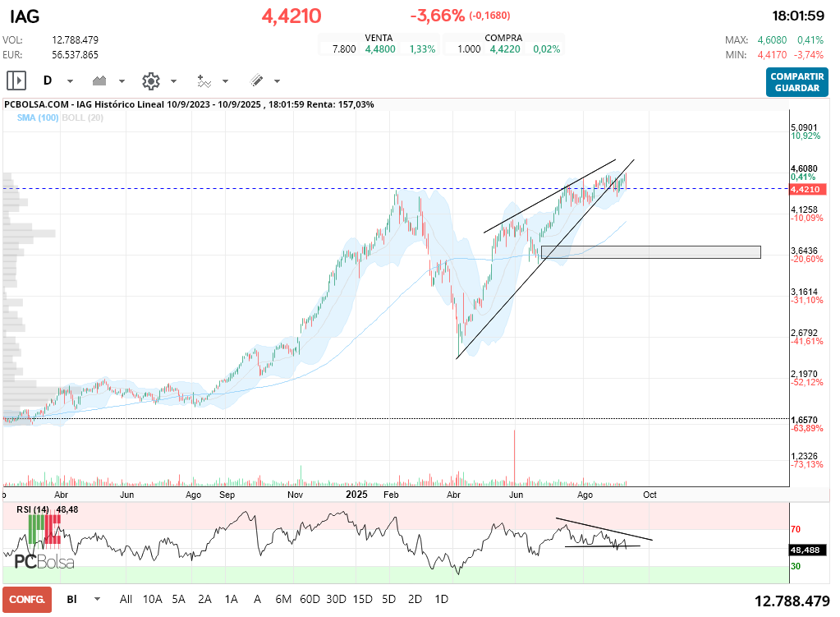Open the chart type dropdown arrow
The width and height of the screenshot is (840, 617).
[122, 81]
